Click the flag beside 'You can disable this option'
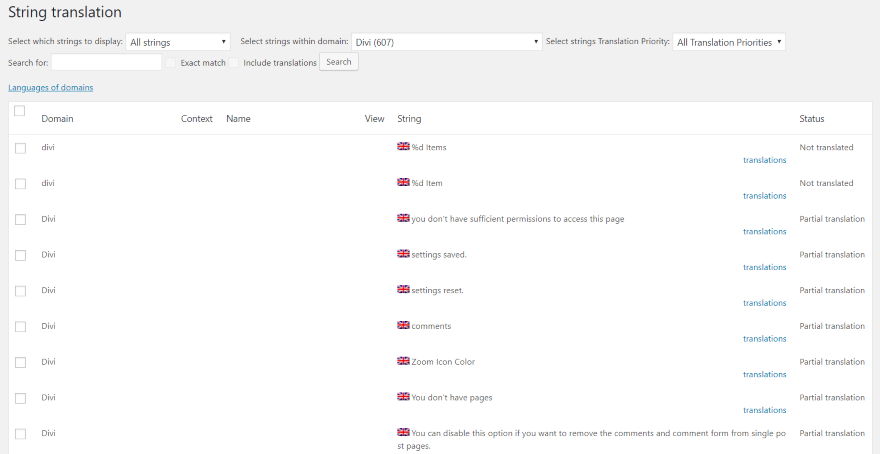The width and height of the screenshot is (880, 454). [x=403, y=432]
